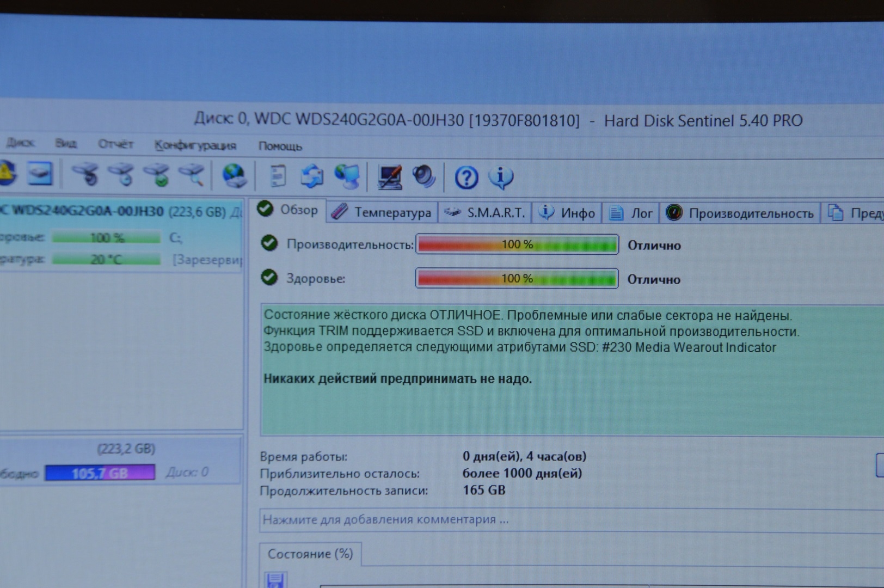
Task: Open the report document toolbar icon
Action: click(x=278, y=176)
